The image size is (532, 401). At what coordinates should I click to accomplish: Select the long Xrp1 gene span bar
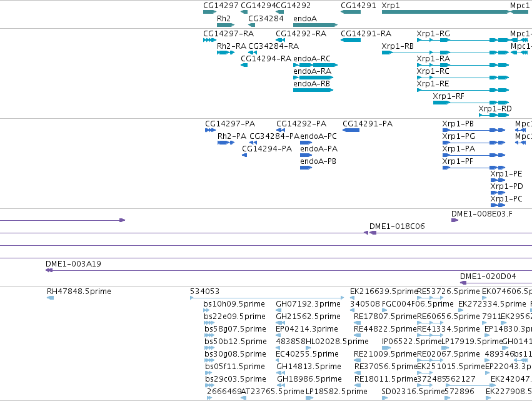coord(446,12)
